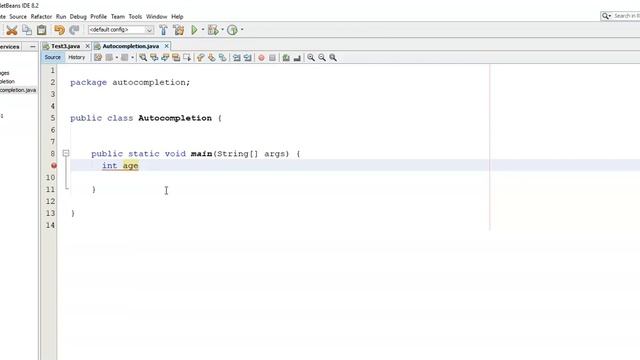The image size is (640, 360).
Task: Build project with the hammer icon
Action: click(x=163, y=30)
